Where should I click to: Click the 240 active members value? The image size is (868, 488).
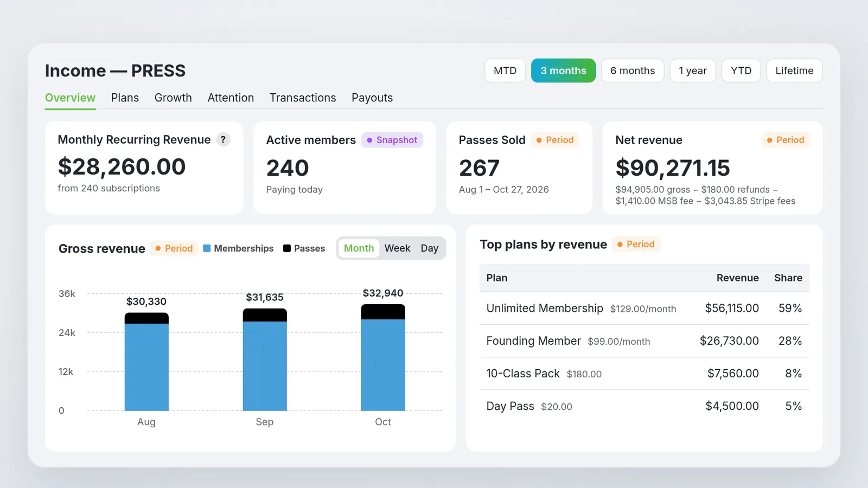point(288,168)
